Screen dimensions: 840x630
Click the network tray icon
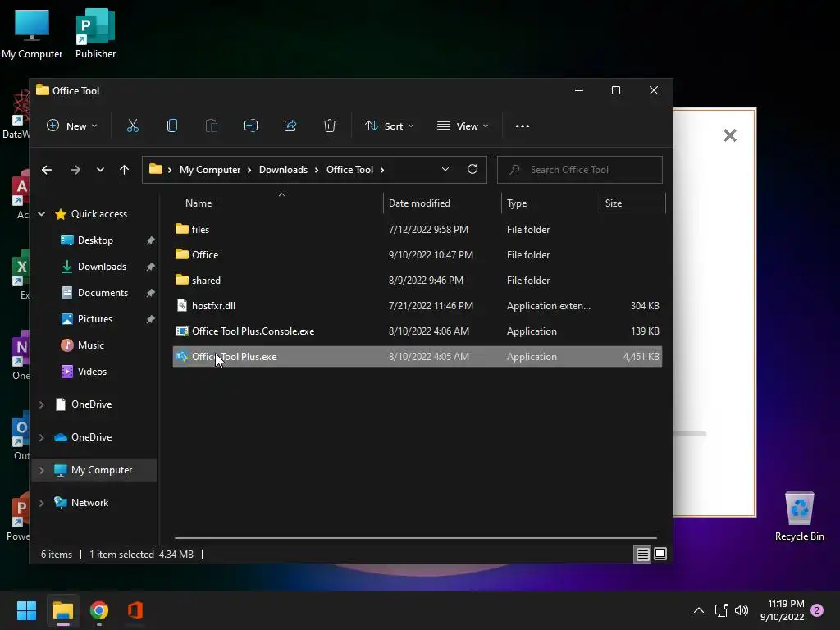click(721, 610)
